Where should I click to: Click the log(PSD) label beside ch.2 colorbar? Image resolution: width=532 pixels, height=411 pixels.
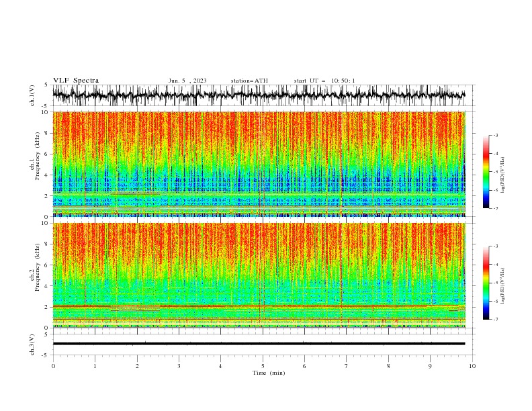click(x=502, y=286)
